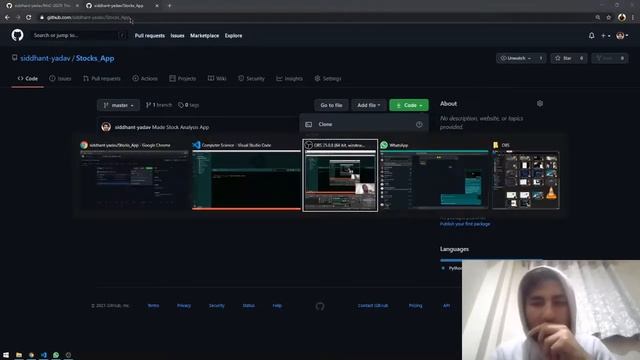Open the Pricing footer link
This screenshot has width=640, height=360.
[416, 306]
